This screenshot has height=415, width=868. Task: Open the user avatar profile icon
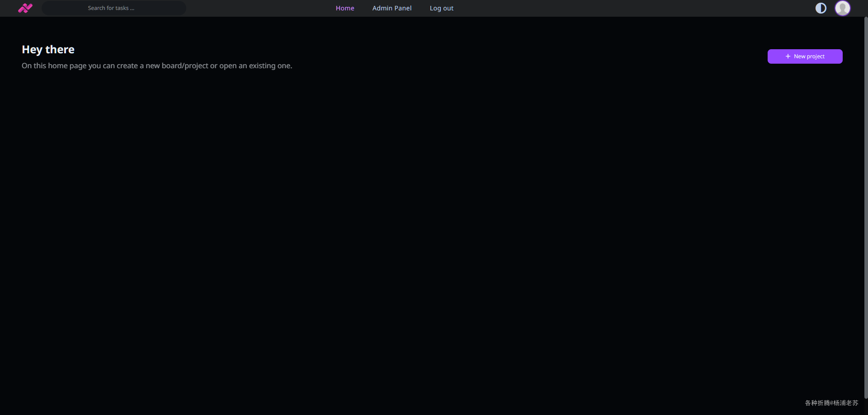tap(843, 8)
